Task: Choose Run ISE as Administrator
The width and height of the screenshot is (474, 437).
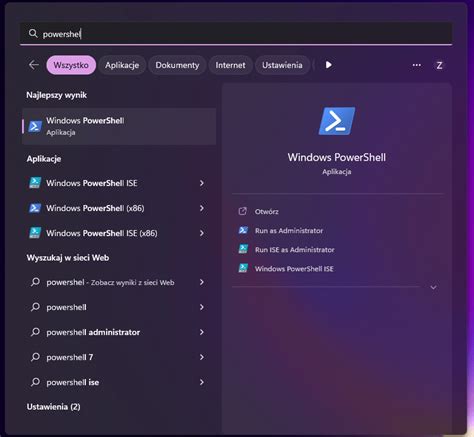Action: pos(294,249)
